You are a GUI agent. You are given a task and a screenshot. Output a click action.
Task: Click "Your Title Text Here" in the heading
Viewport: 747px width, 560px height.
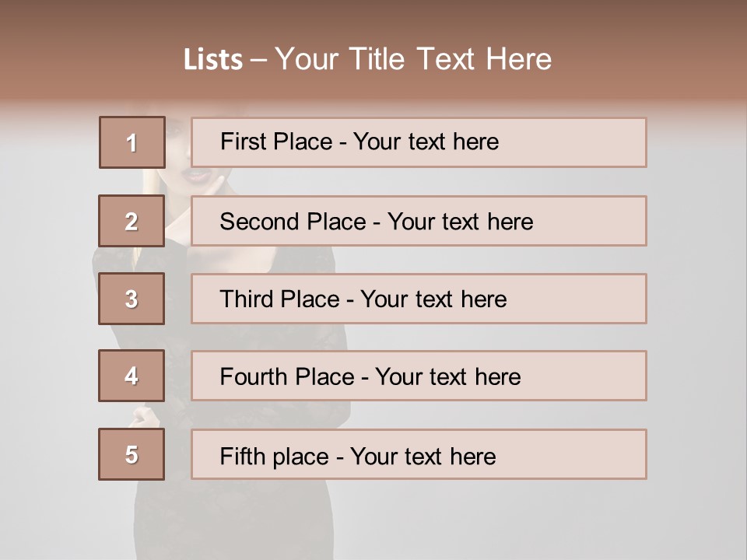tap(413, 60)
